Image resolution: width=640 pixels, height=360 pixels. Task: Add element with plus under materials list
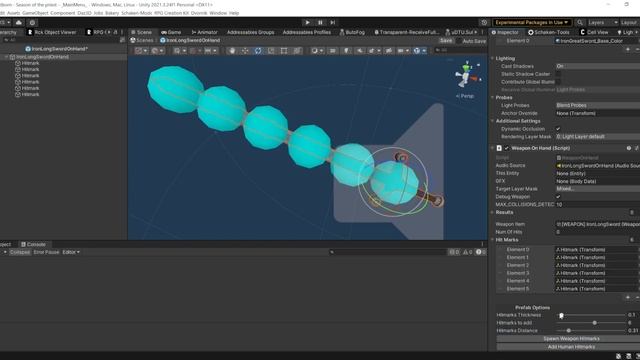[x=628, y=49]
